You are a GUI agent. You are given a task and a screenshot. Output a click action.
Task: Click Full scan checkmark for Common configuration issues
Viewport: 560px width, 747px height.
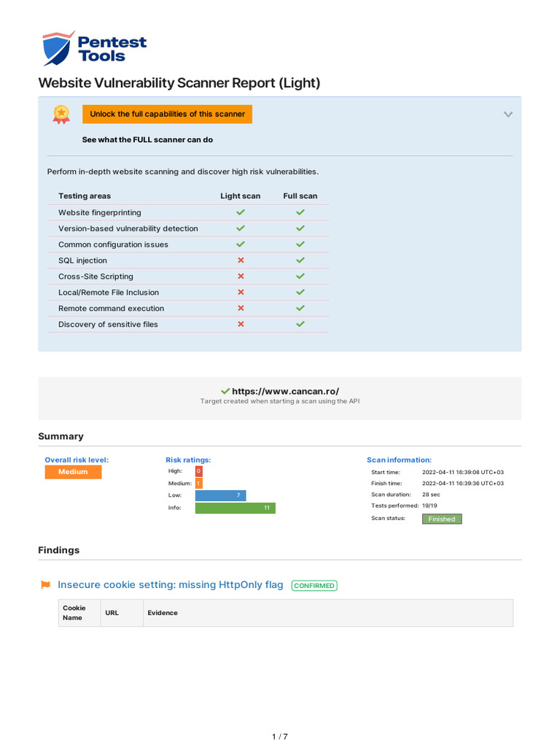coord(300,244)
